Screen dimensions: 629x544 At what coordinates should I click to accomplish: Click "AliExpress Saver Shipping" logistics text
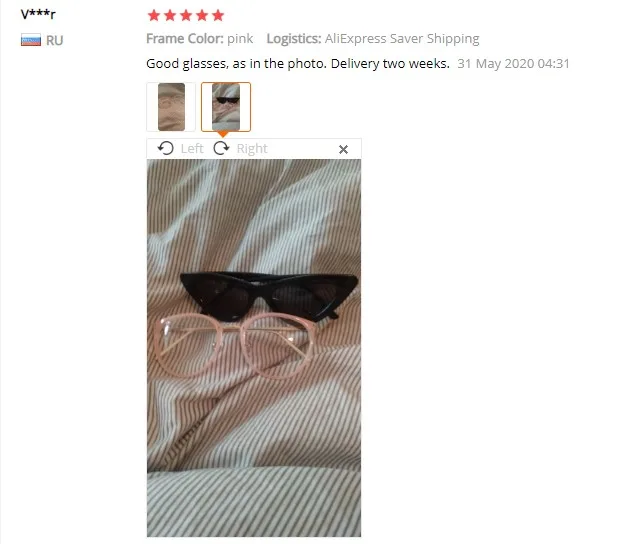pyautogui.click(x=402, y=39)
